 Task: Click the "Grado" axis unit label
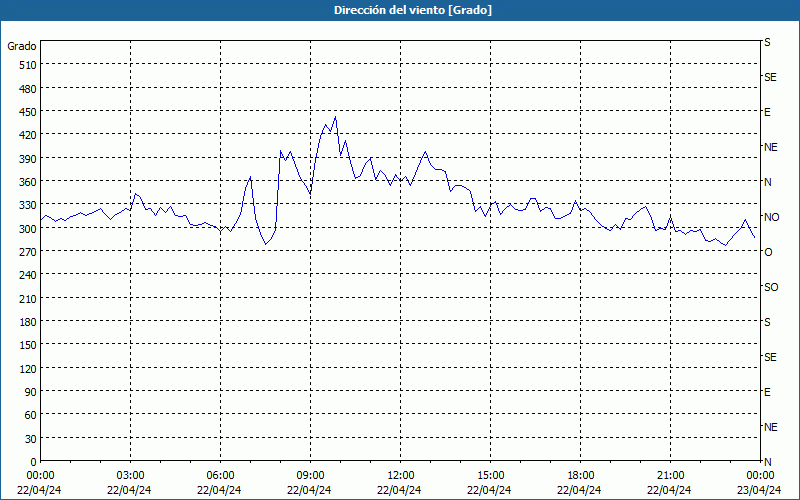click(22, 46)
